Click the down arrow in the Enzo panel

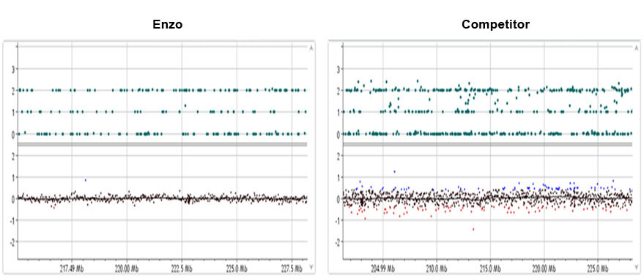[311, 266]
